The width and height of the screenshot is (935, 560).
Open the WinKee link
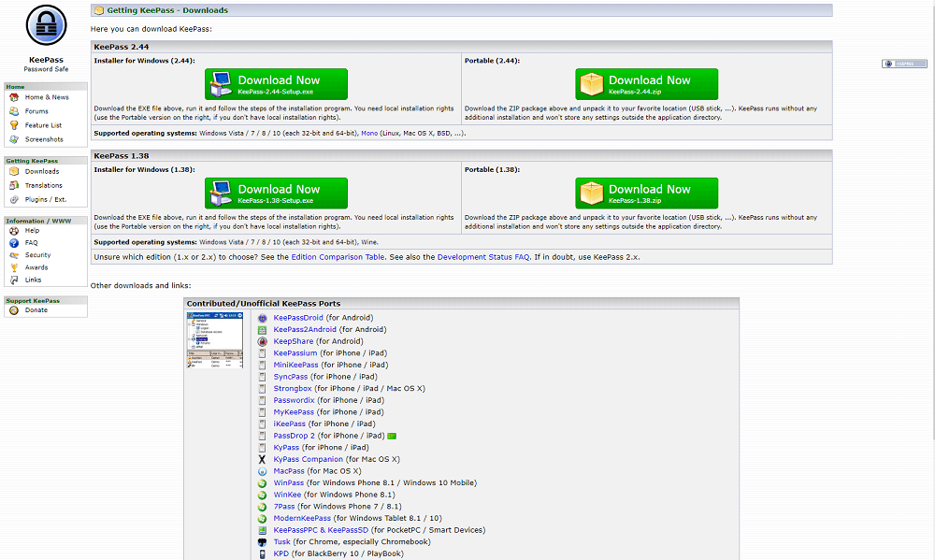[287, 495]
